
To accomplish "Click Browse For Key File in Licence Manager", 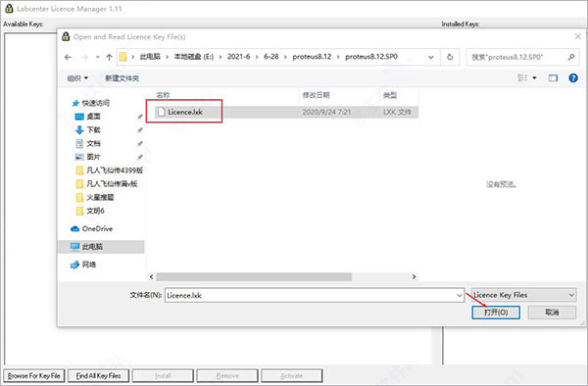I will (34, 375).
